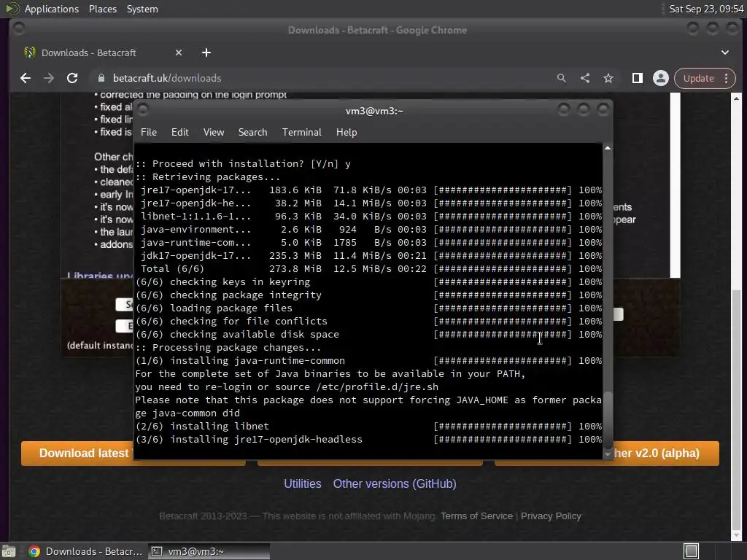The height and width of the screenshot is (560, 747).
Task: Open terminal Edit menu
Action: (180, 133)
